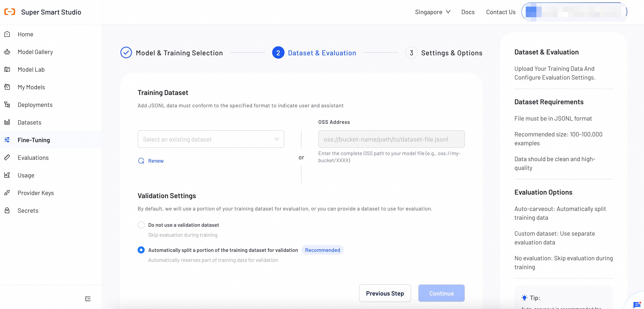Click 'Skip evaluation during training' description text
This screenshot has height=309, width=644.
pyautogui.click(x=183, y=235)
